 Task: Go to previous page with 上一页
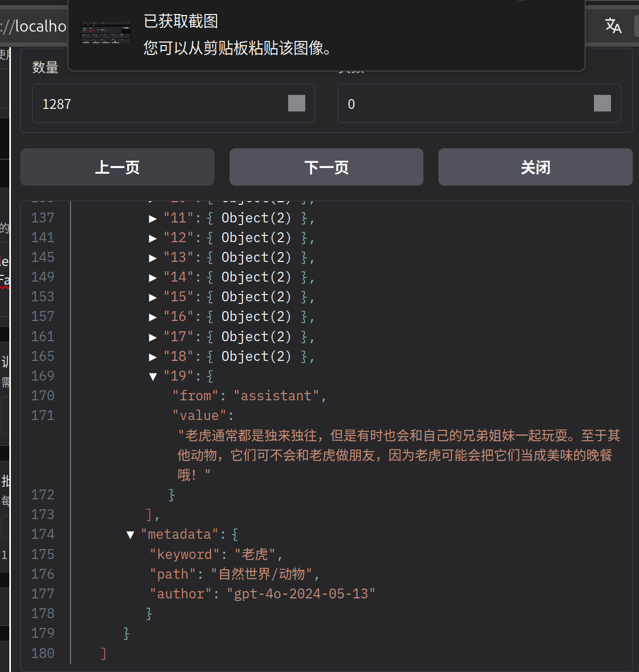[117, 167]
